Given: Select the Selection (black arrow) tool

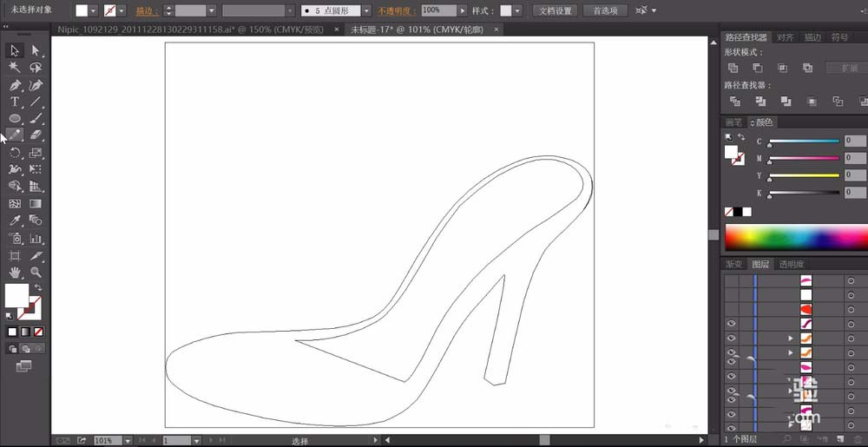Looking at the screenshot, I should [x=15, y=51].
